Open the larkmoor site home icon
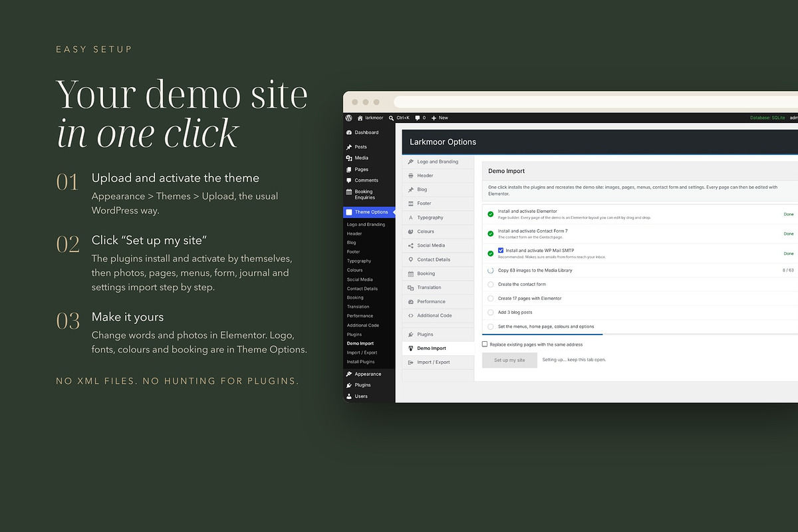798x532 pixels. (x=360, y=118)
